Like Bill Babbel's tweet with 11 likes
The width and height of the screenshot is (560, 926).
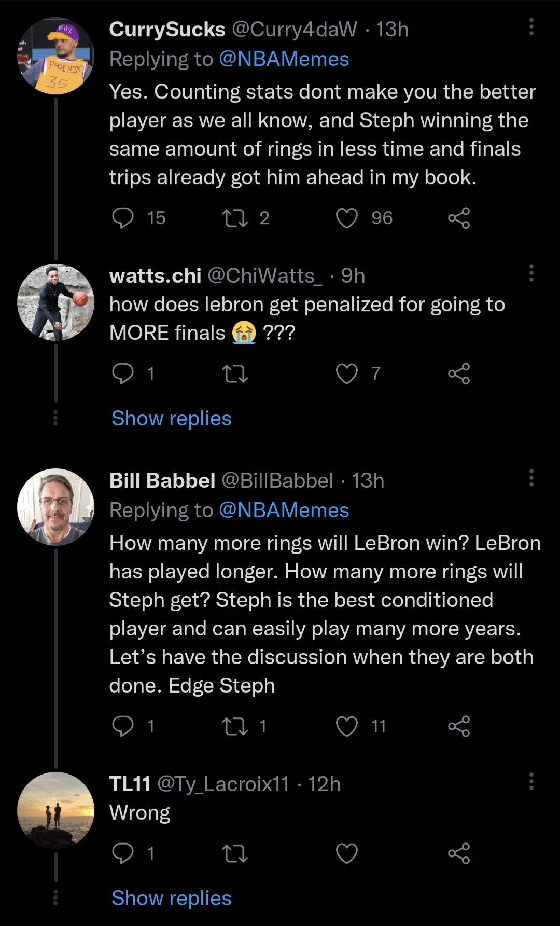click(347, 726)
